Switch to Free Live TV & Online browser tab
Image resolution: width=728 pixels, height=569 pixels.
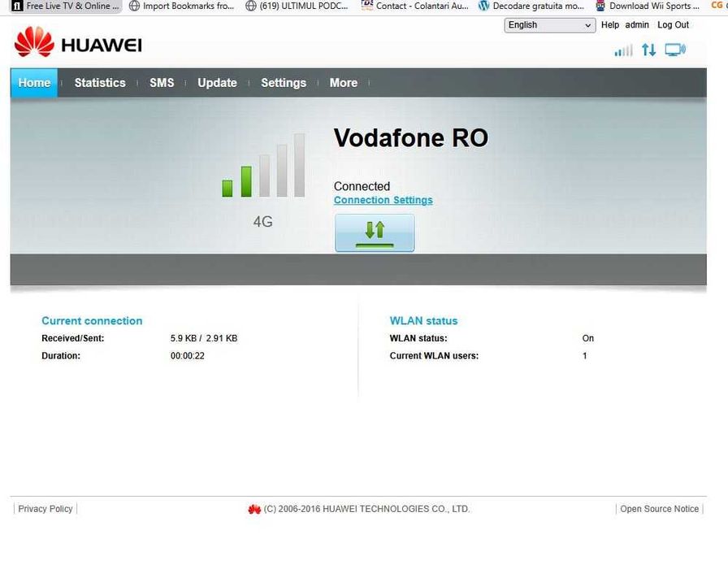67,6
